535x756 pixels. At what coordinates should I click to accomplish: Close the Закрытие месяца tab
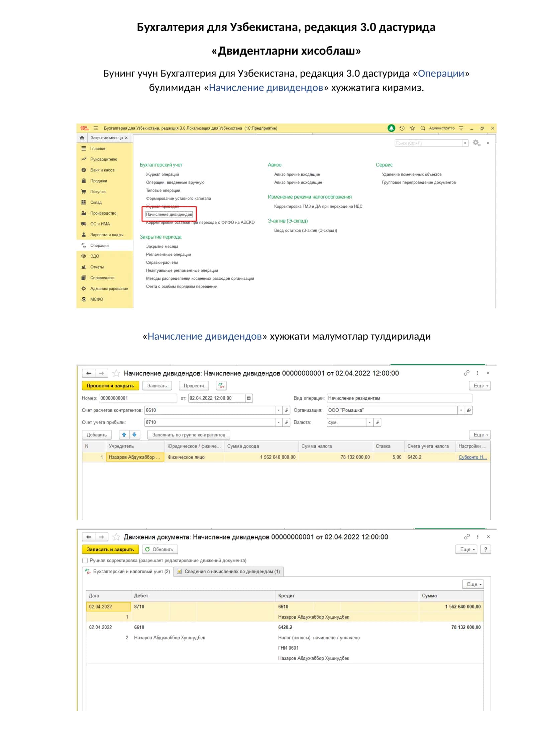click(x=126, y=138)
